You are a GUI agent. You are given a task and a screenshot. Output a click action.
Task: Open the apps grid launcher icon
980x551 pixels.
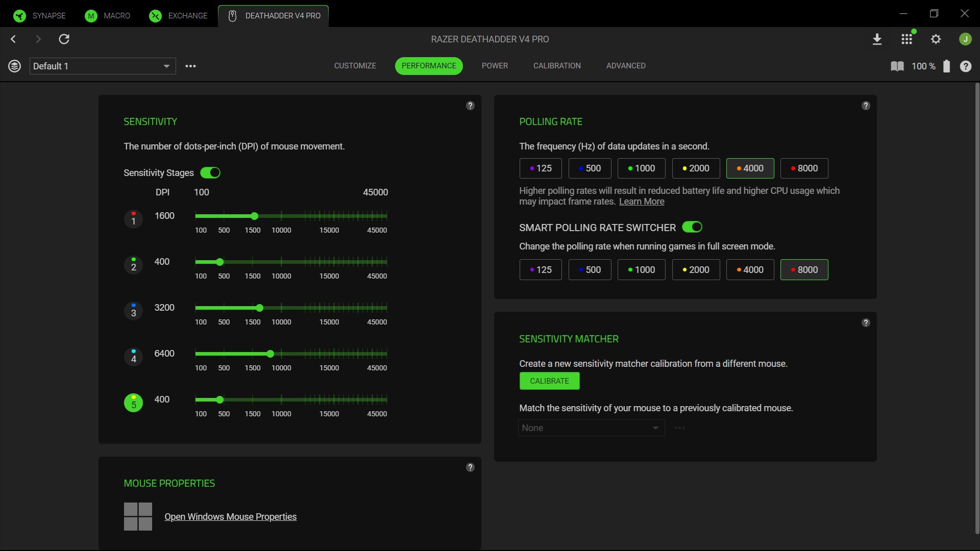coord(906,39)
